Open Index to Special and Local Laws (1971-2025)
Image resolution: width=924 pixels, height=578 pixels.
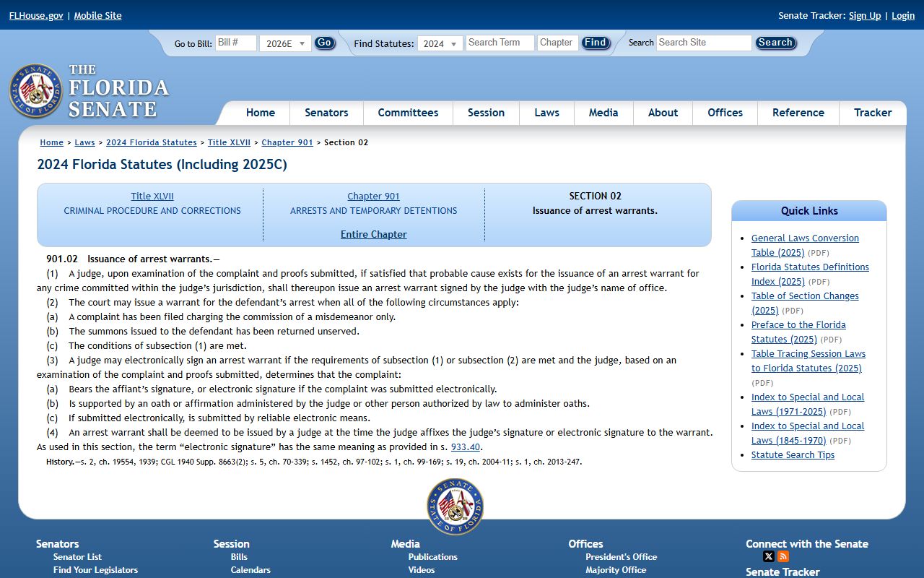[808, 404]
